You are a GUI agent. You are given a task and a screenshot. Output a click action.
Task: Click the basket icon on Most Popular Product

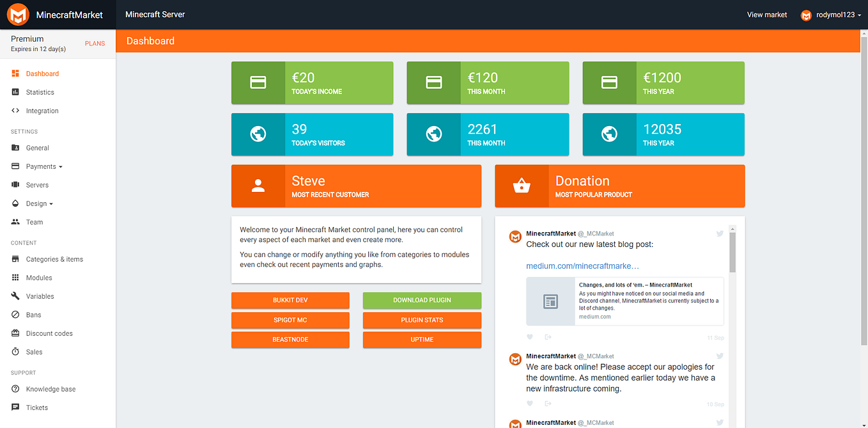(x=522, y=186)
